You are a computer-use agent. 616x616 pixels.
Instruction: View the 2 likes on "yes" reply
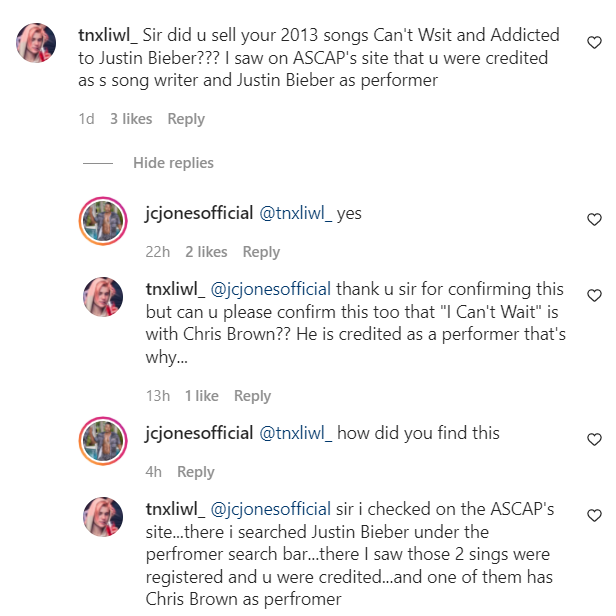pos(206,252)
